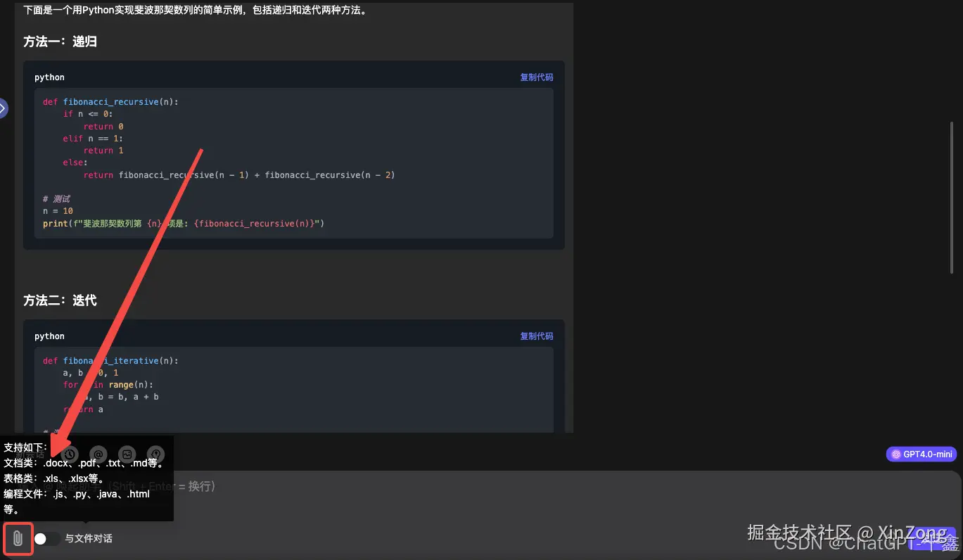Click the line 'return 1'
Viewport: 963px width, 560px height.
(103, 151)
